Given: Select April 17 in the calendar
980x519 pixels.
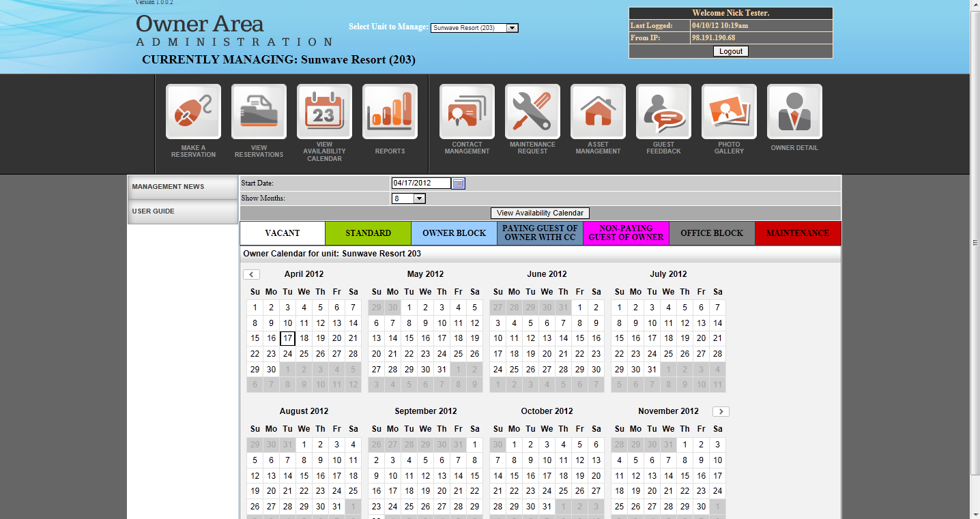Looking at the screenshot, I should coord(287,338).
